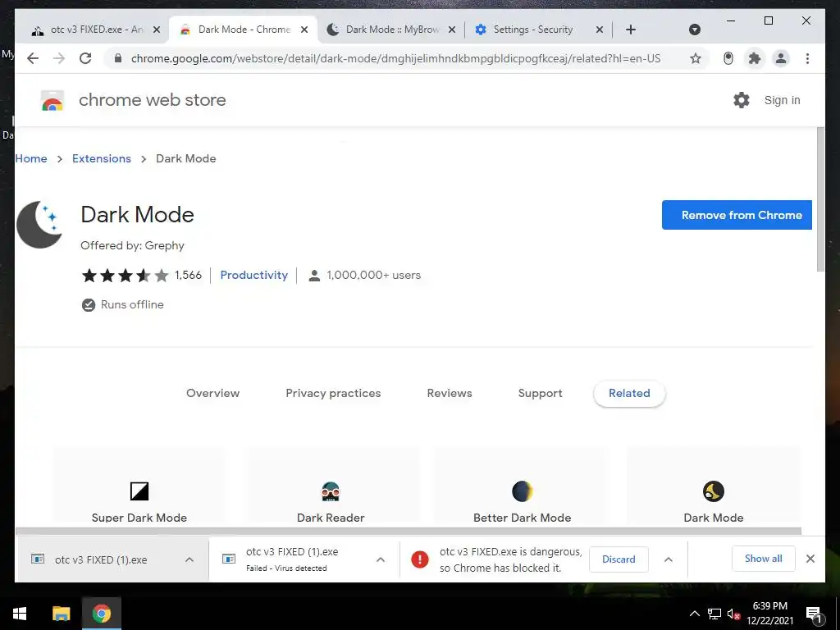Viewport: 840px width, 630px height.
Task: Expand options for virus-detected failed download
Action: [381, 559]
